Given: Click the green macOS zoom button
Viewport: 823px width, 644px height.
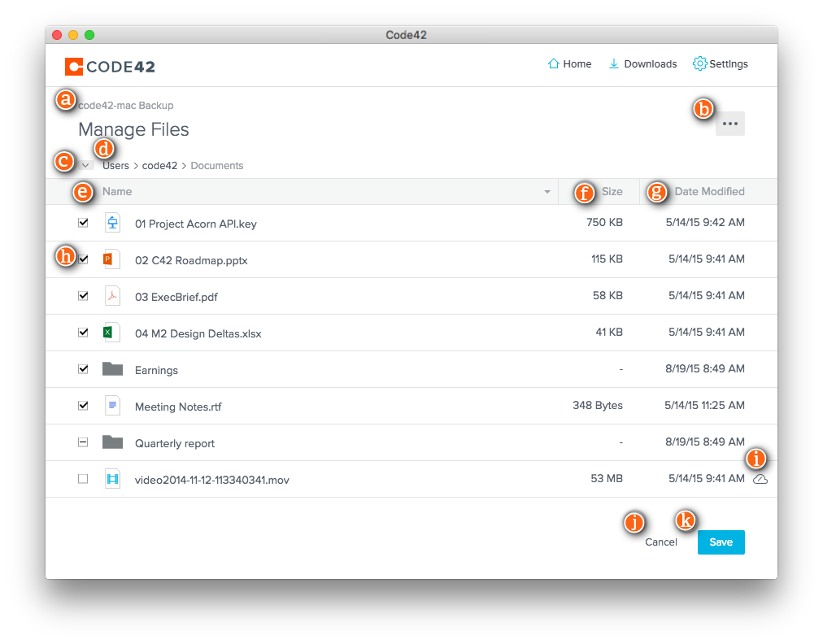Looking at the screenshot, I should coord(89,35).
